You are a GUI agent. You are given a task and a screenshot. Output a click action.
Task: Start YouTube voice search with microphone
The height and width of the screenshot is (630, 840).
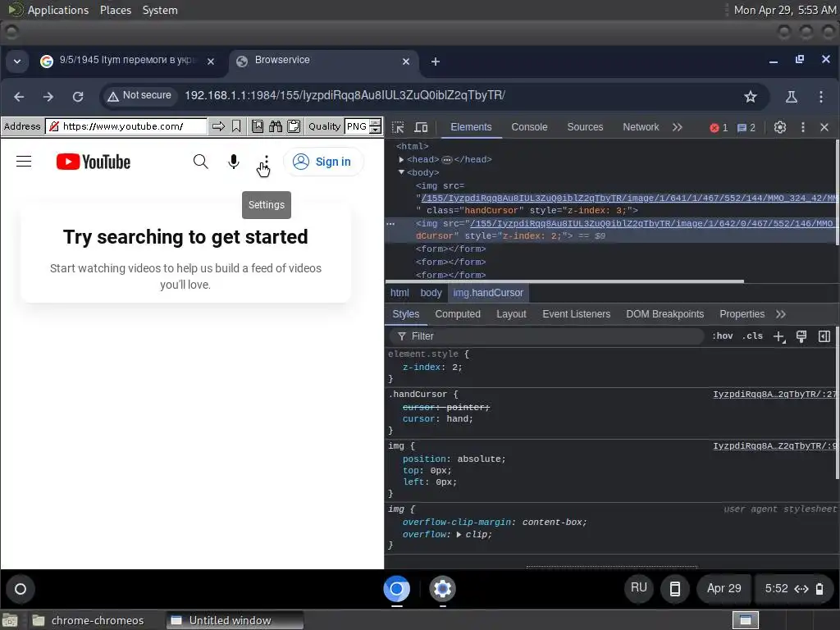tap(234, 162)
